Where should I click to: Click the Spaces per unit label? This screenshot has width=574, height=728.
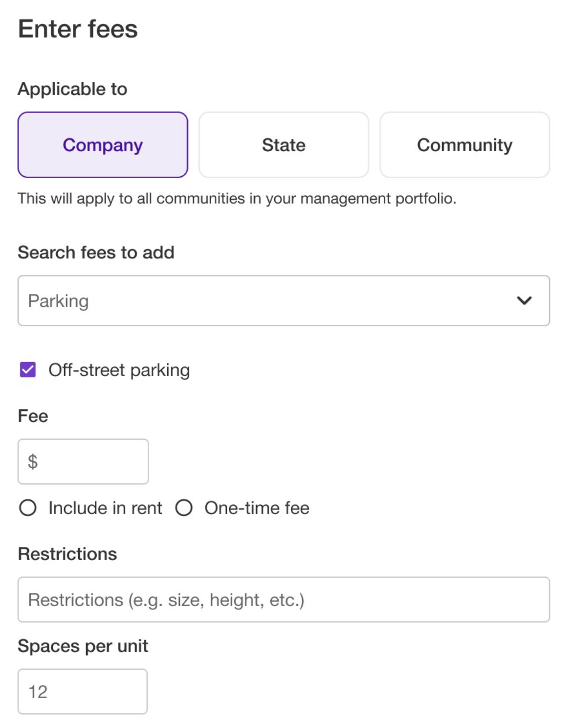click(x=83, y=646)
